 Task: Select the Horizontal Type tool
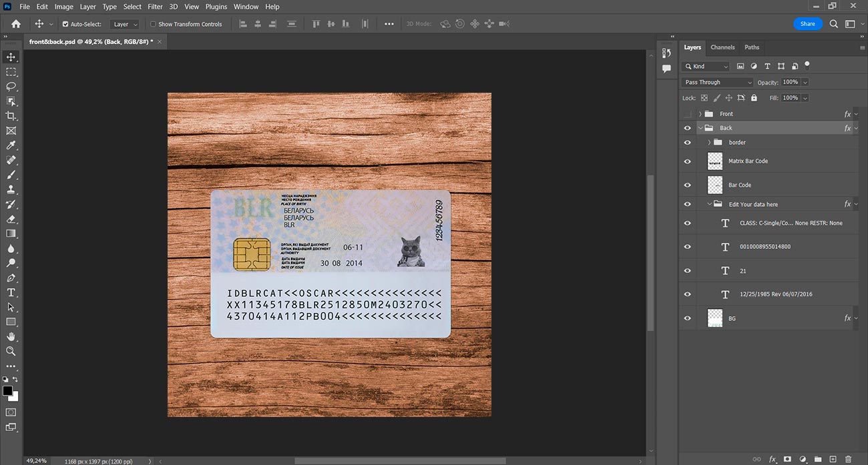point(11,292)
